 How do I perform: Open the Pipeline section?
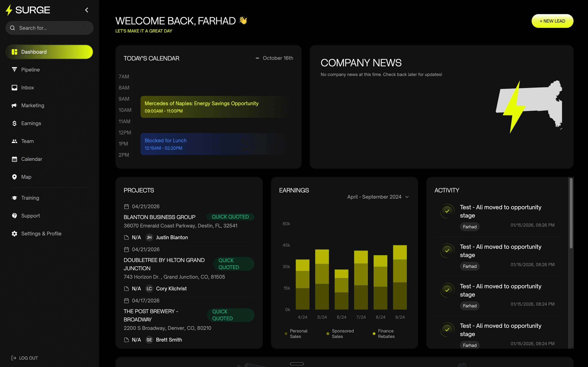[x=30, y=70]
